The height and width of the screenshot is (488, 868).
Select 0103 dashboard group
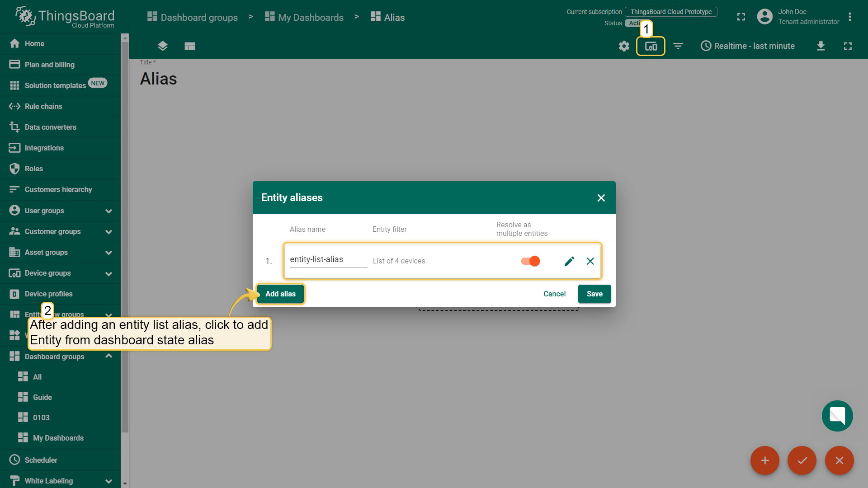click(61, 418)
